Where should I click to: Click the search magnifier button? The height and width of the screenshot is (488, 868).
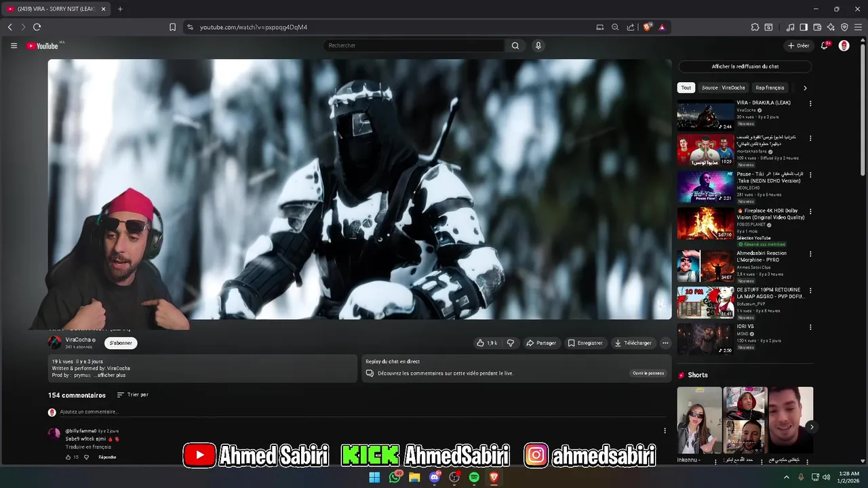click(515, 45)
